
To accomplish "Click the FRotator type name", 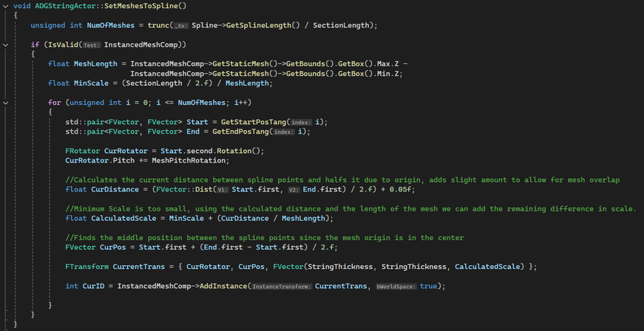I will coord(83,151).
